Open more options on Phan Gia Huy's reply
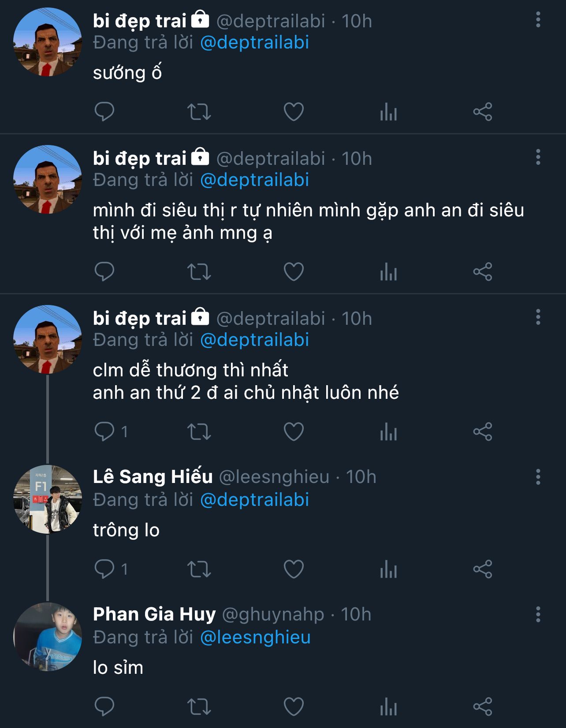 point(538,614)
